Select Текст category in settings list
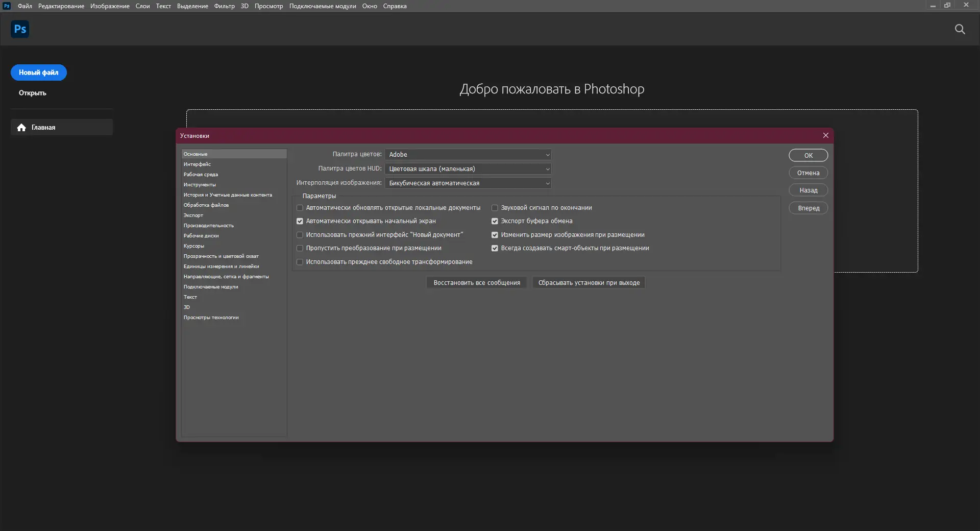Viewport: 980px width, 531px height. [234, 297]
